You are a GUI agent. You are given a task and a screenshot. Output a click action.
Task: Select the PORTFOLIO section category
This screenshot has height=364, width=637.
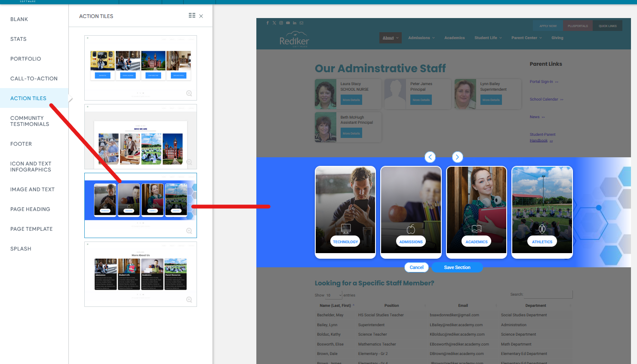[26, 59]
